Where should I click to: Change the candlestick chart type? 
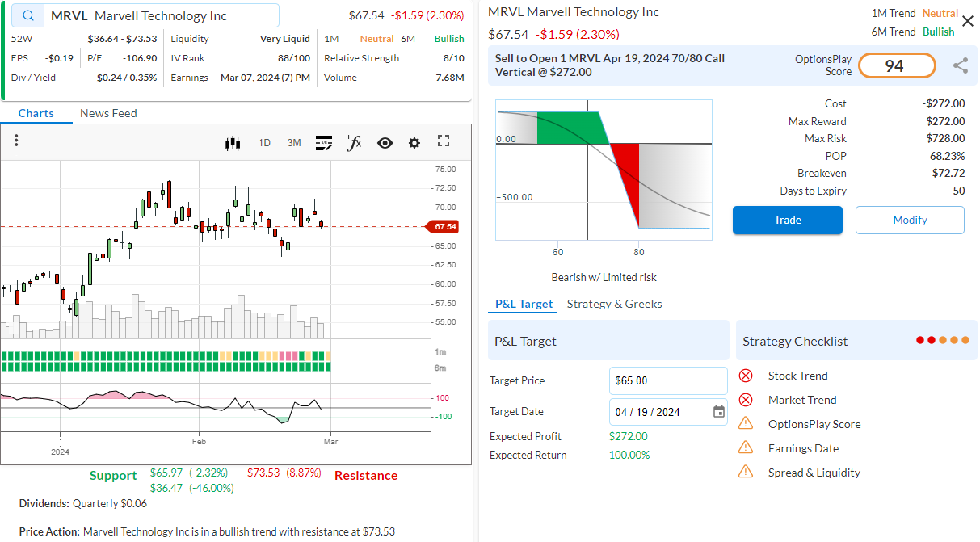coord(233,143)
